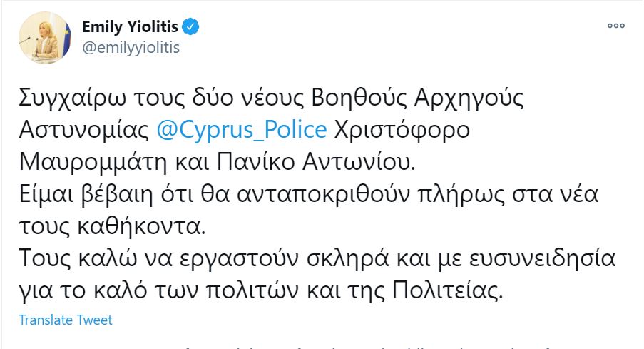Open Emily Yiolitis profile picture
This screenshot has width=644, height=349.
(x=44, y=38)
